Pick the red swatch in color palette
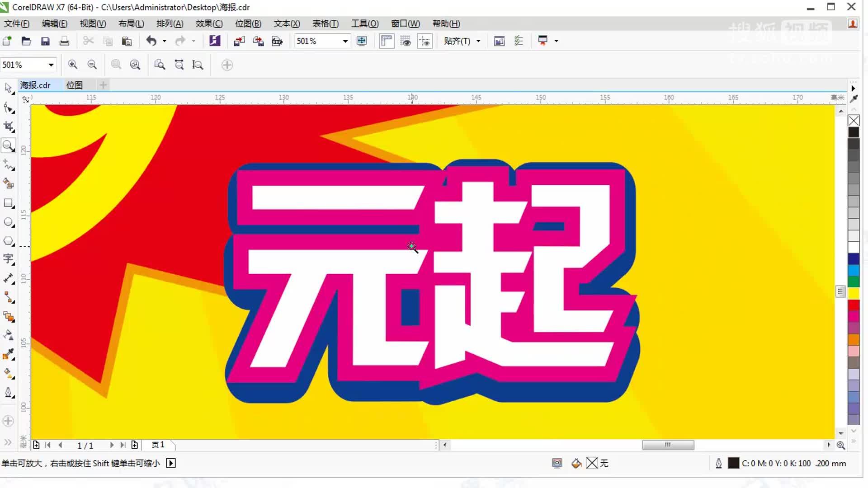 854,305
